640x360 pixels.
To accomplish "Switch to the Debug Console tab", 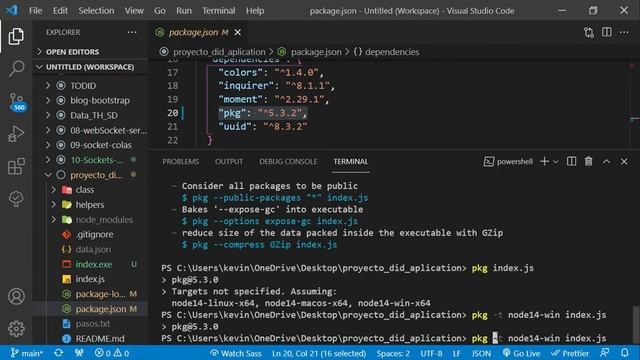I will [x=288, y=162].
